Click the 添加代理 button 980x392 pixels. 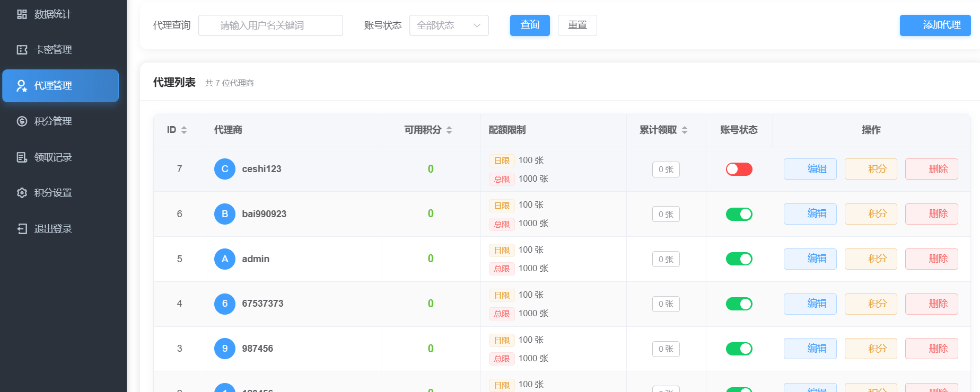pyautogui.click(x=935, y=25)
